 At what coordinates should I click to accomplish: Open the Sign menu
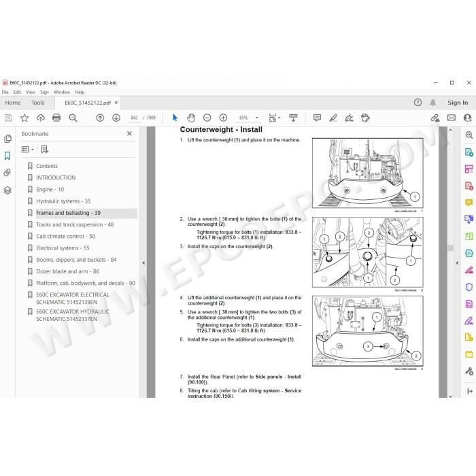tap(44, 92)
